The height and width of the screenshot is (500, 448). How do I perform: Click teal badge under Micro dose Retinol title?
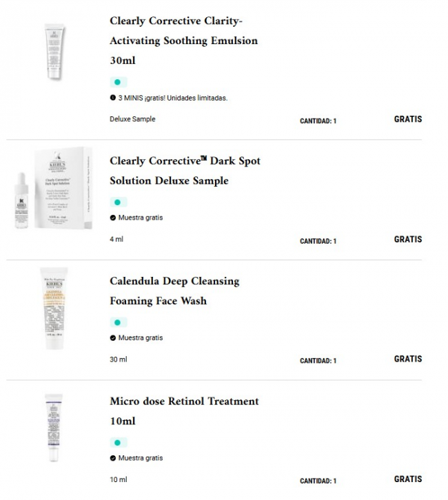tap(118, 443)
